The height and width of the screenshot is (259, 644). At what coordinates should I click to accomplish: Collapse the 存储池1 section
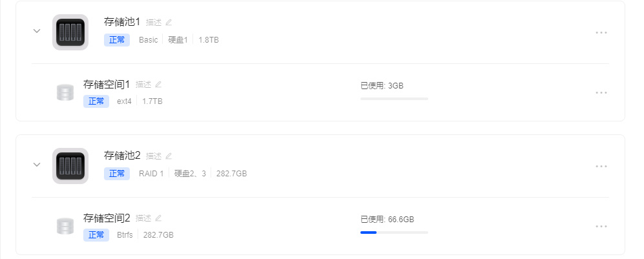[x=37, y=31]
